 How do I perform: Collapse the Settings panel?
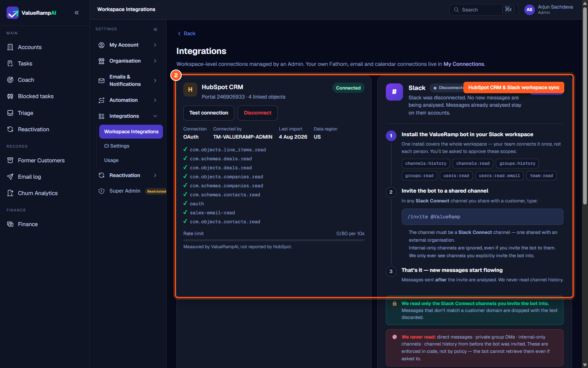(x=156, y=29)
